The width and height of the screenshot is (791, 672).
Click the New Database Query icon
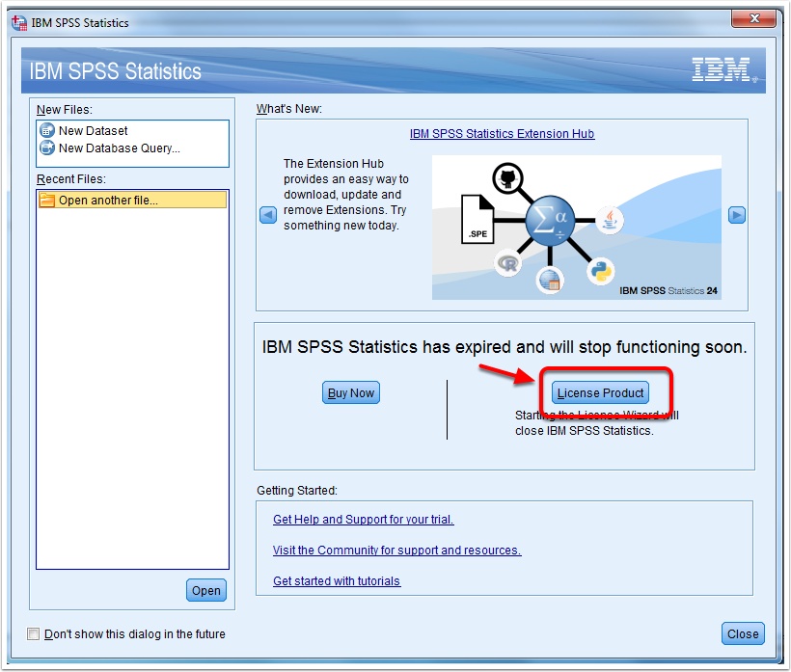click(47, 148)
